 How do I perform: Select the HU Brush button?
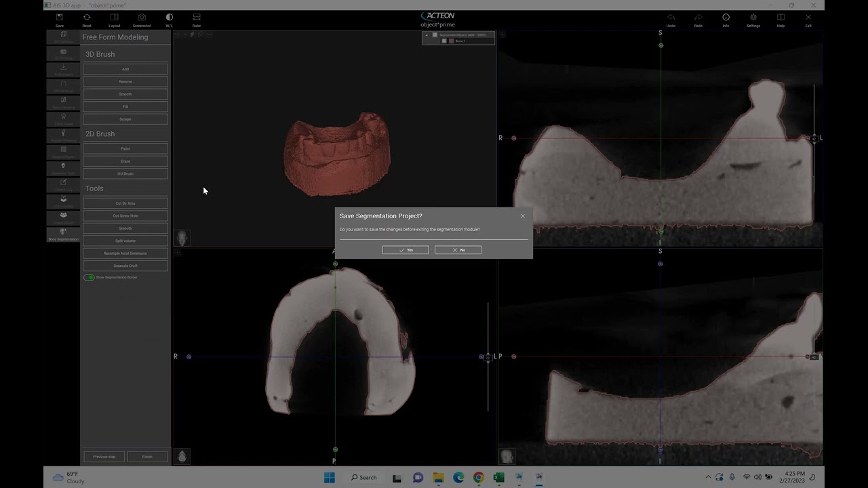[x=125, y=174]
